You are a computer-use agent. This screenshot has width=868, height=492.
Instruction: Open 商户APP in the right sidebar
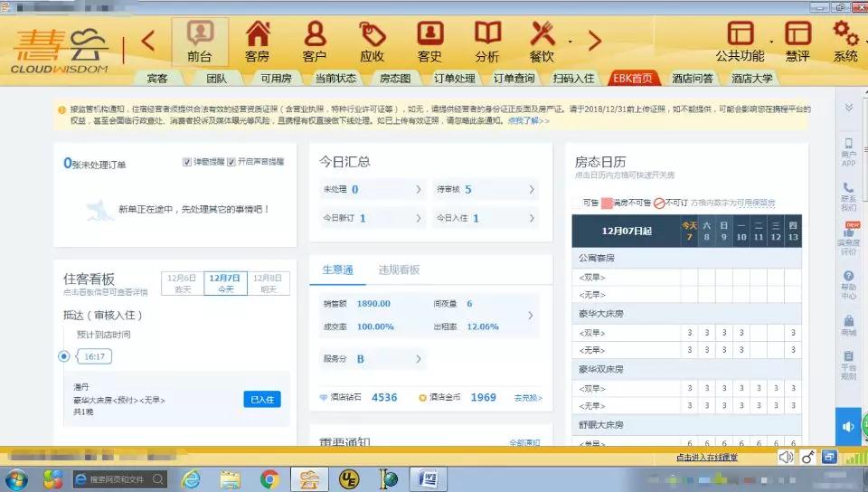tap(849, 152)
